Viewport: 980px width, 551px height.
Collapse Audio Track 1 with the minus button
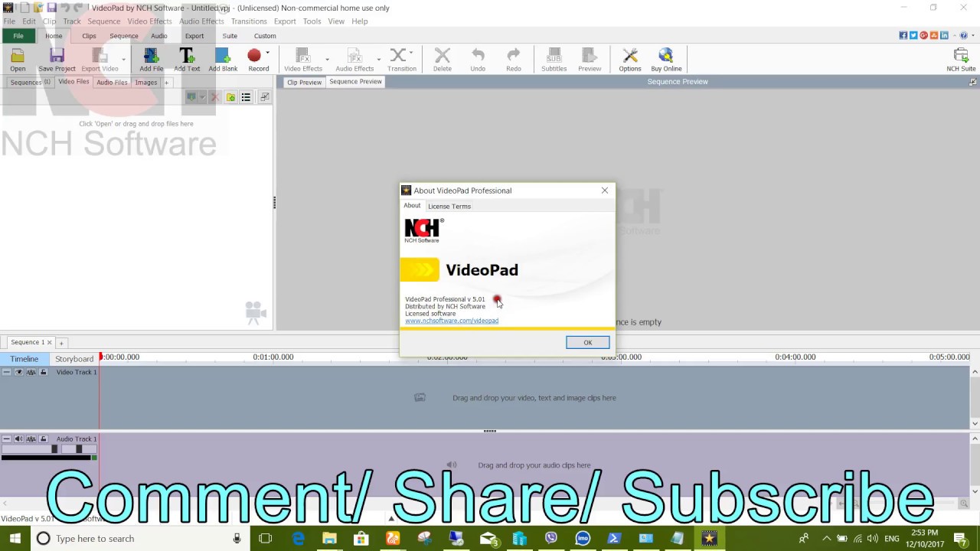click(7, 439)
